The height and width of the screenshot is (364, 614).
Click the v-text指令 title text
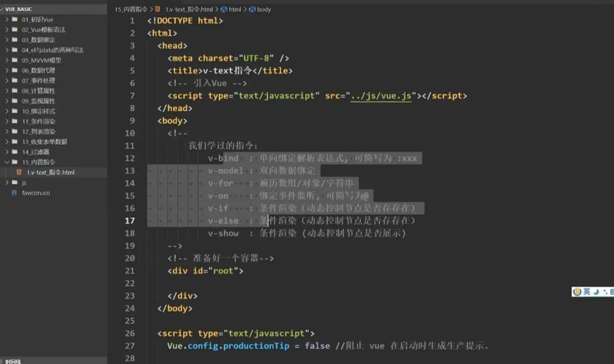(228, 71)
